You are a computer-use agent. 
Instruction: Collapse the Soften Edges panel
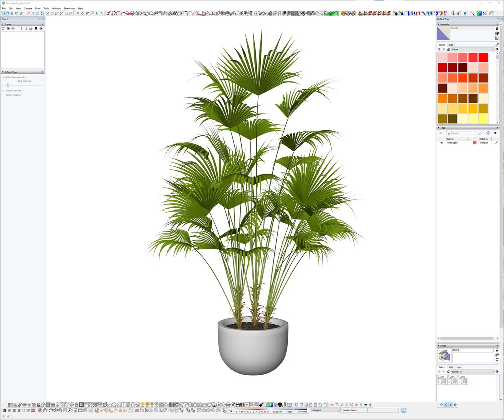(x=3, y=72)
